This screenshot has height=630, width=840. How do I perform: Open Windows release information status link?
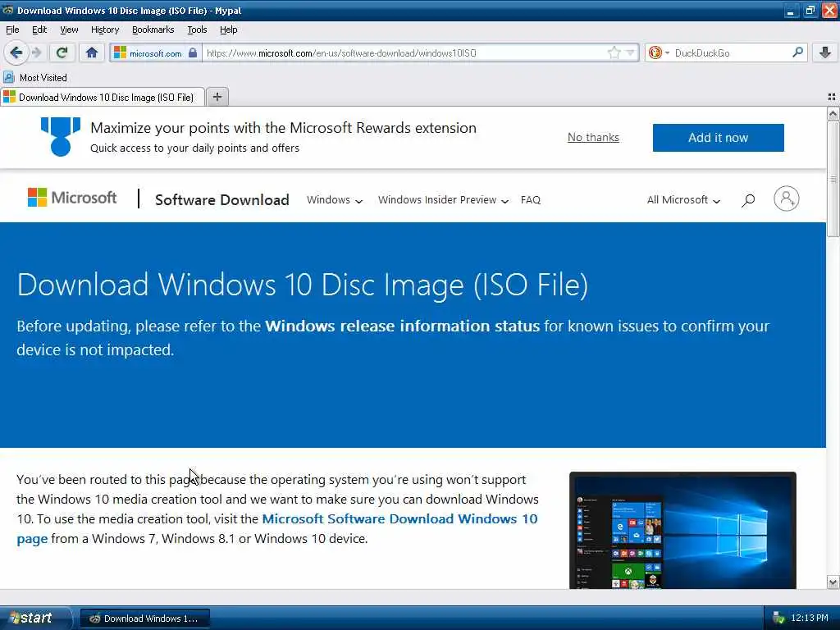tap(402, 326)
